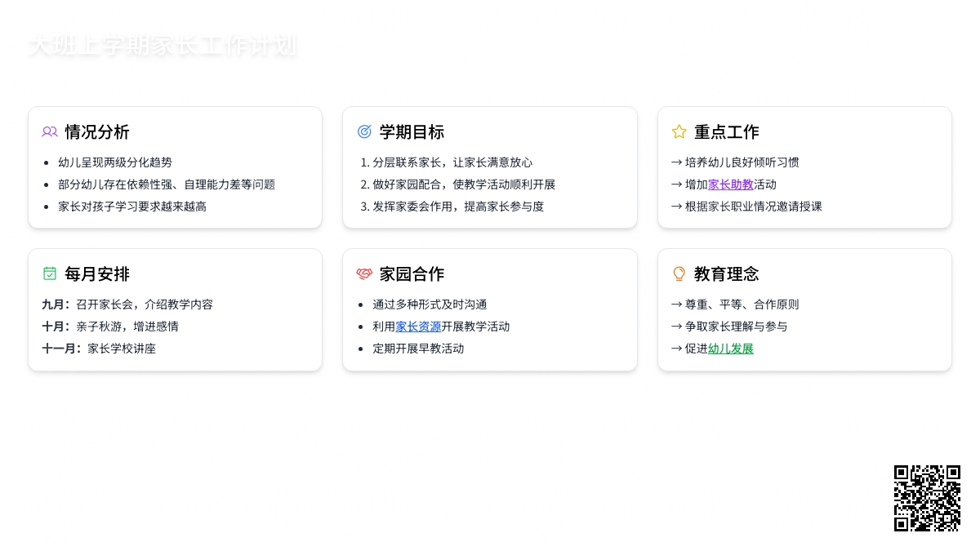Open the 幼儿发展 link
980x551 pixels.
click(731, 349)
